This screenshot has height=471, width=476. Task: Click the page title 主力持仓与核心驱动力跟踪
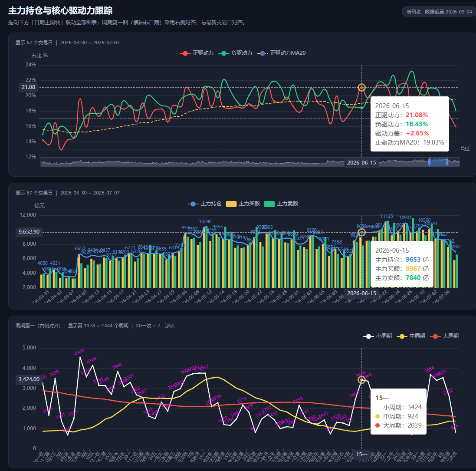click(60, 11)
